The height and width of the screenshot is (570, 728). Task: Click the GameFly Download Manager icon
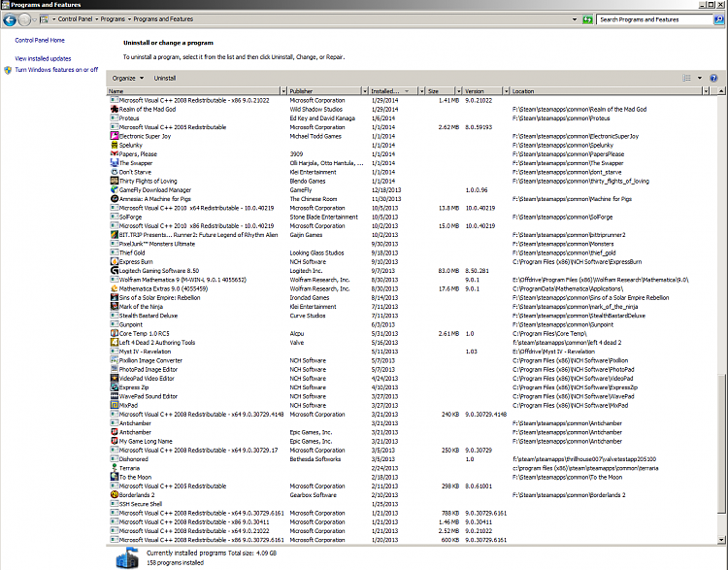(x=115, y=189)
